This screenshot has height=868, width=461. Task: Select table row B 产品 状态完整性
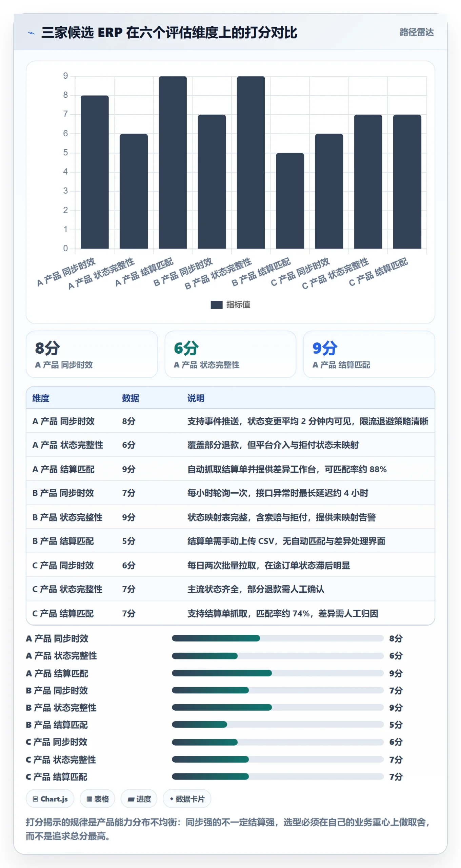pyautogui.click(x=230, y=517)
